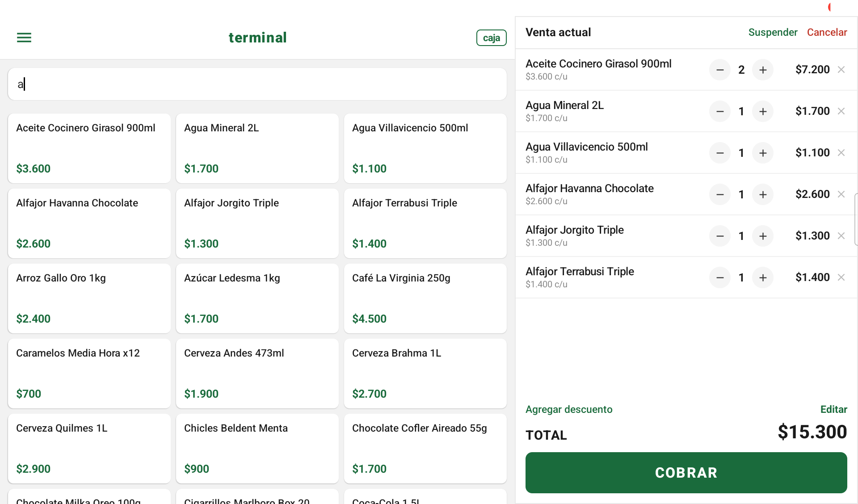Add Arroz Gallo Oro 1kg product card
The width and height of the screenshot is (858, 504).
tap(89, 298)
